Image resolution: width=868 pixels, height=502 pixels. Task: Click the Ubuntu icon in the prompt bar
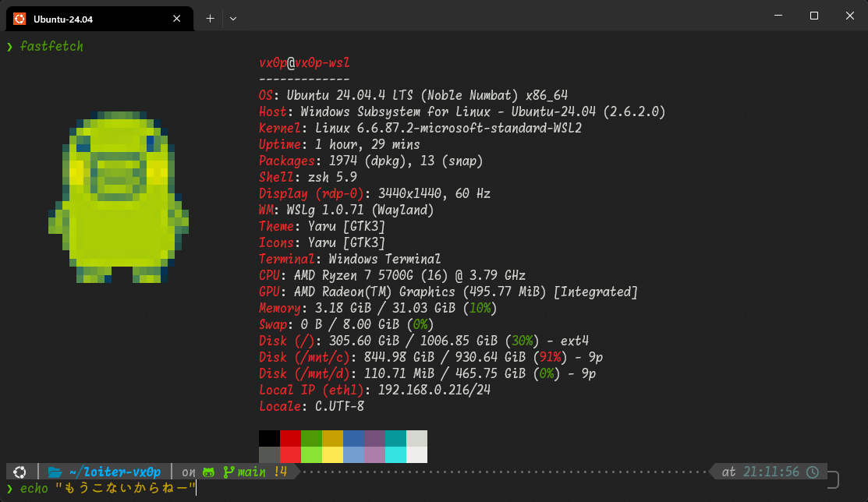click(x=20, y=472)
